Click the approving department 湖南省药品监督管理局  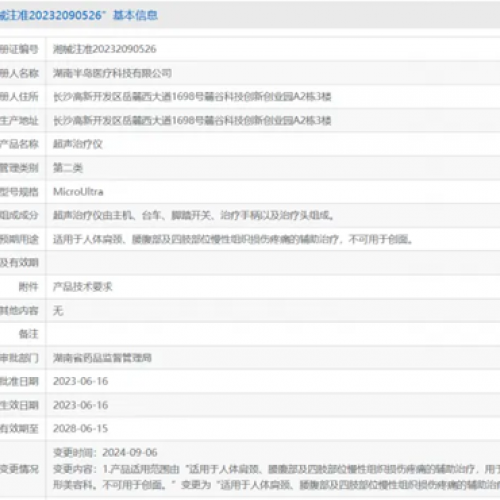coord(102,358)
